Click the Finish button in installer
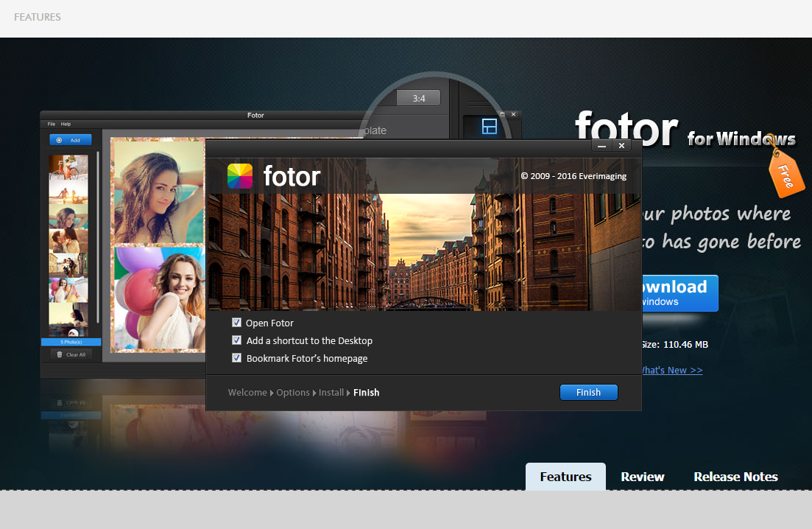The width and height of the screenshot is (812, 529). point(588,392)
